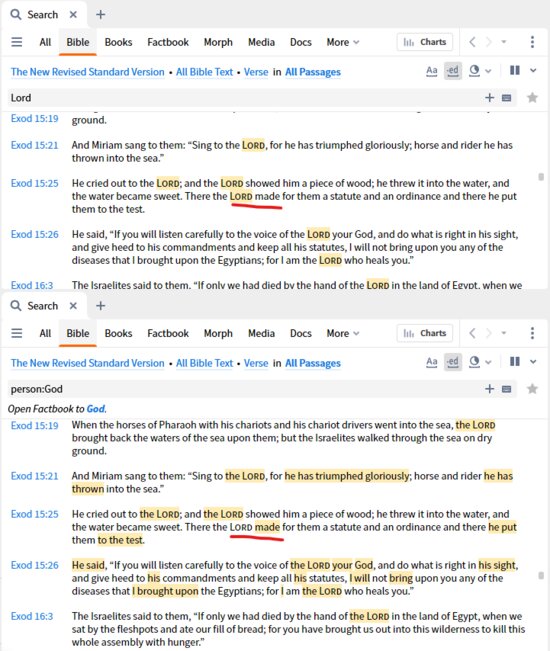This screenshot has height=651, width=550.
Task: Click the star icon beside person:God query
Action: [x=532, y=389]
